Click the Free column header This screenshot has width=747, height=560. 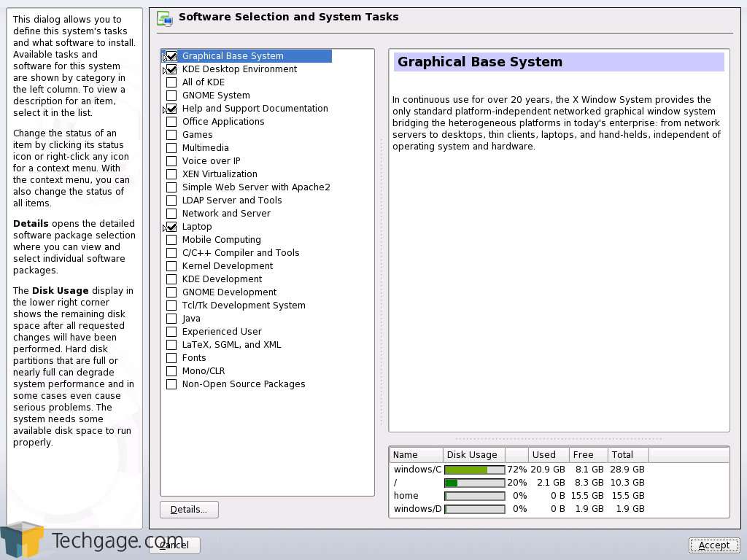click(589, 455)
